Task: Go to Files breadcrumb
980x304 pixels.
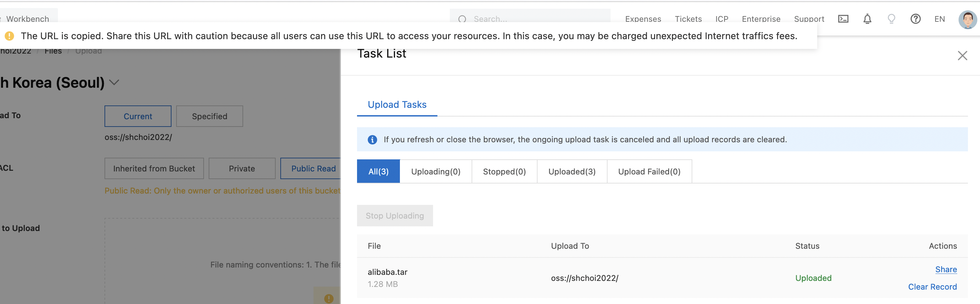Action: click(x=53, y=51)
